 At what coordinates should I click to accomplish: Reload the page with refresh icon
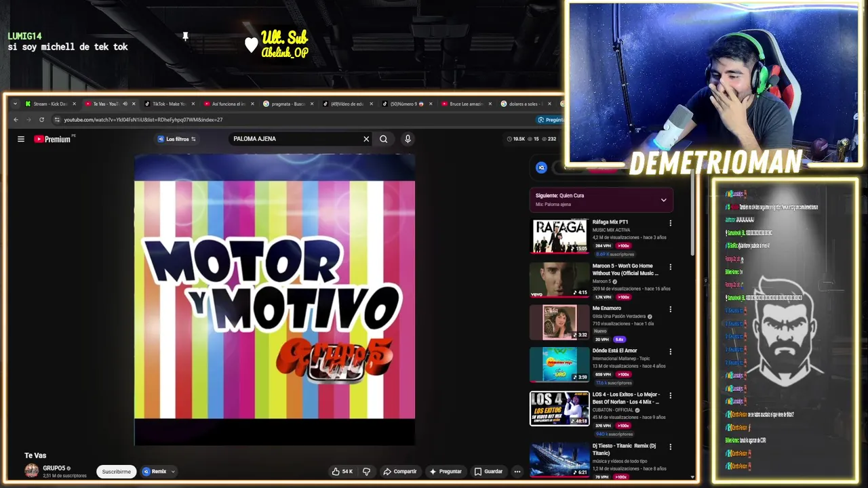click(41, 120)
